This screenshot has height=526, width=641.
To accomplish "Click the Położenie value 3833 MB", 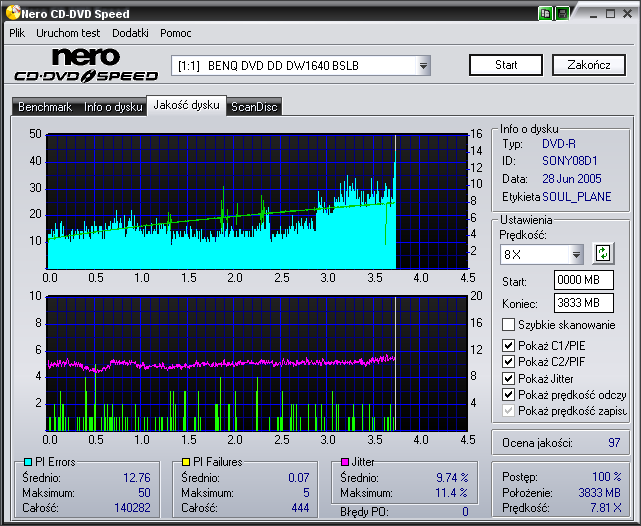I will coord(599,492).
